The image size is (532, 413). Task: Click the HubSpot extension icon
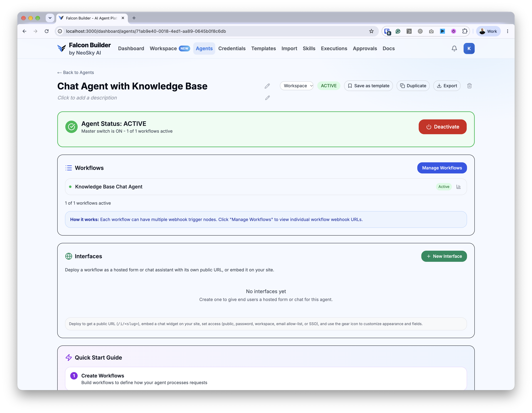click(409, 31)
